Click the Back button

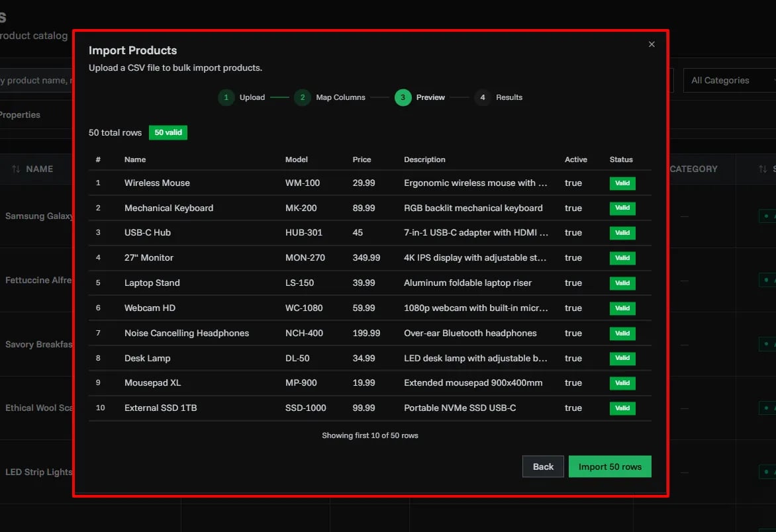click(543, 466)
